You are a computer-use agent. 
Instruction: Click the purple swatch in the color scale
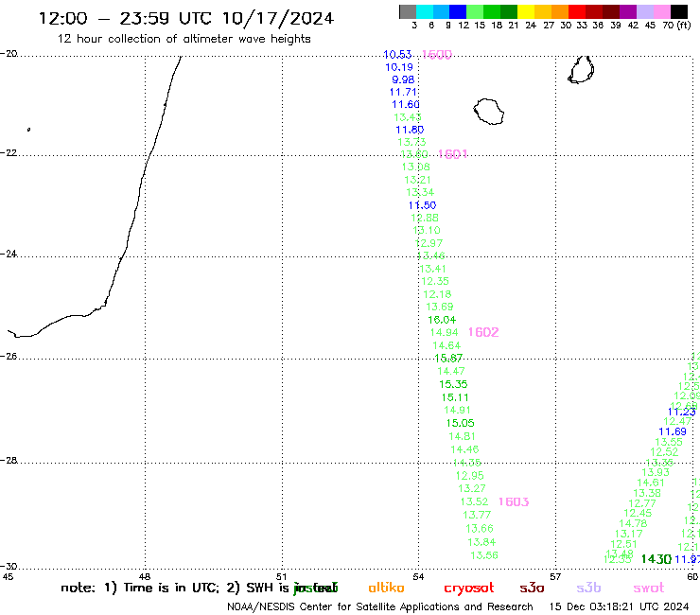628,11
